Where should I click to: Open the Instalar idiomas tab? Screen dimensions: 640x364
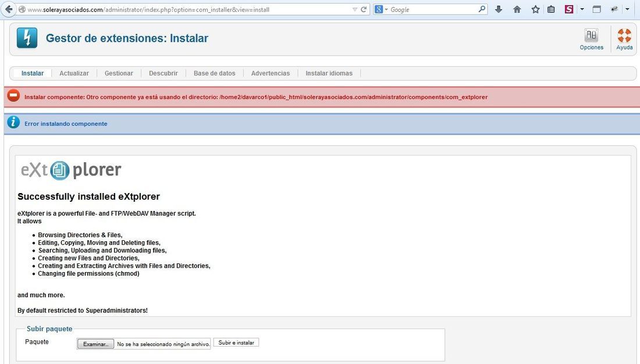point(329,73)
